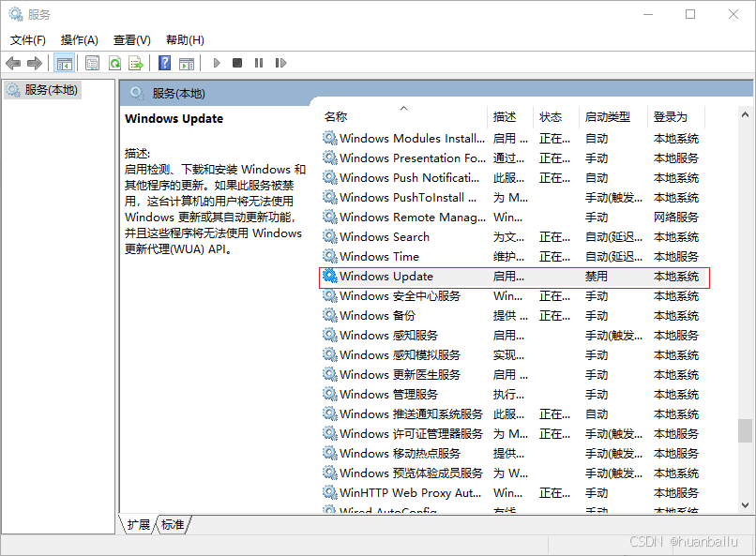Click 本地服务 login of Windows 移动热点服务

coord(676,454)
